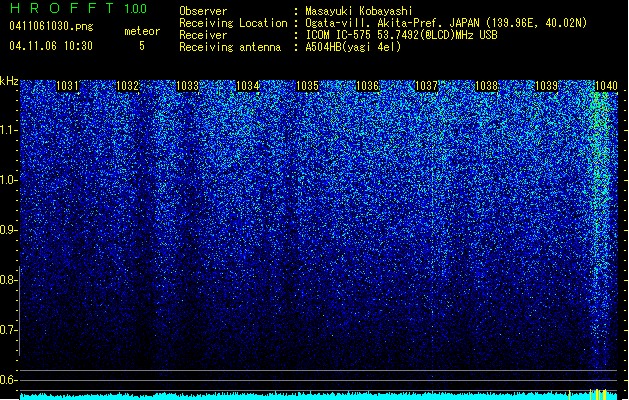Click the 1038 time marker
The width and height of the screenshot is (629, 400).
[487, 86]
